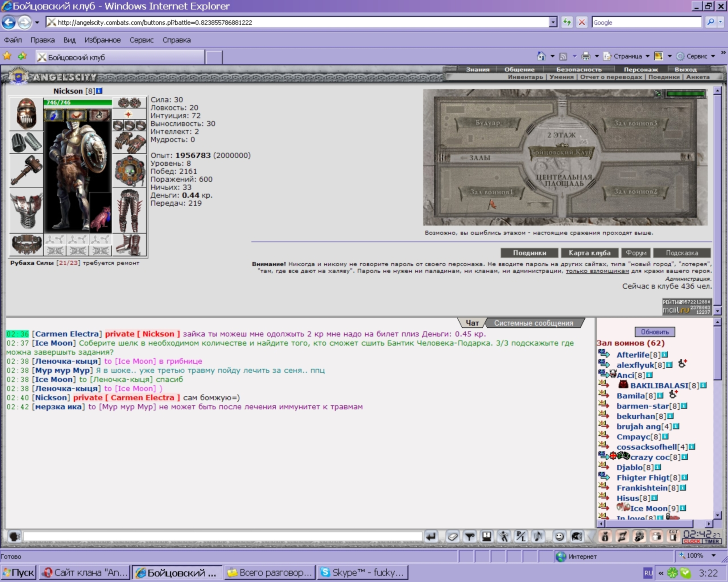This screenshot has width=728, height=582.
Task: Click the send message arrow icon
Action: [x=431, y=536]
